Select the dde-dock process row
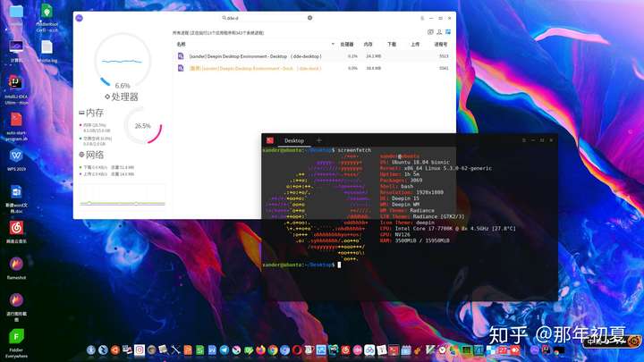This screenshot has width=644, height=362. coord(313,68)
